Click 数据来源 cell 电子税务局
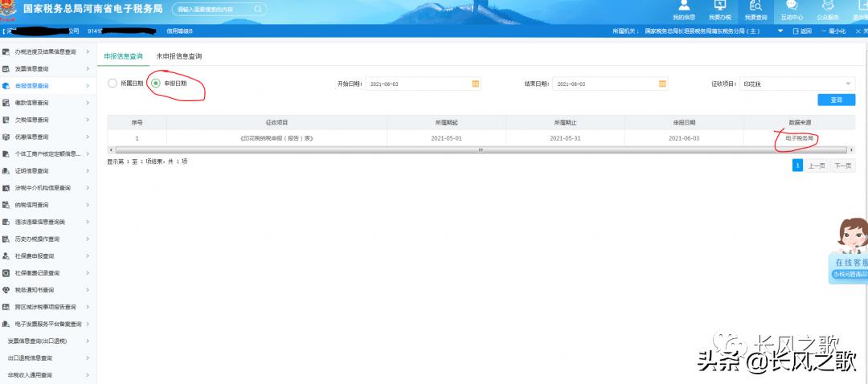The height and width of the screenshot is (384, 868). (800, 138)
